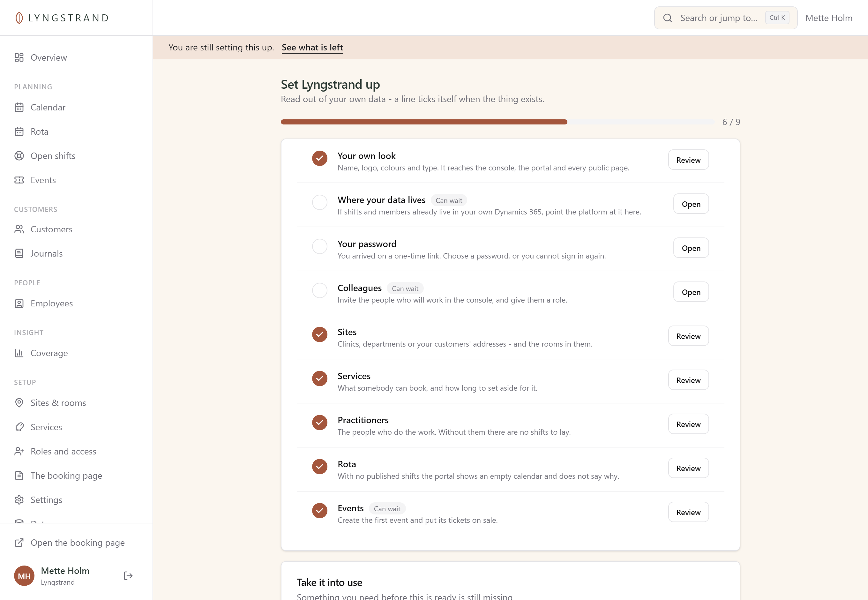Viewport: 868px width, 600px height.
Task: Click the Settings gear icon
Action: (x=19, y=500)
